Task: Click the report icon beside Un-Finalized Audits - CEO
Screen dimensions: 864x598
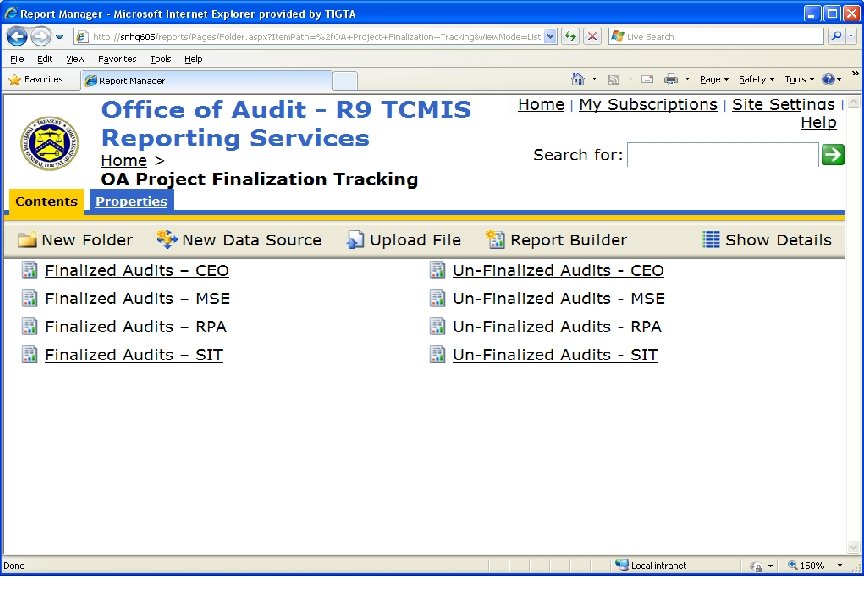Action: (438, 270)
